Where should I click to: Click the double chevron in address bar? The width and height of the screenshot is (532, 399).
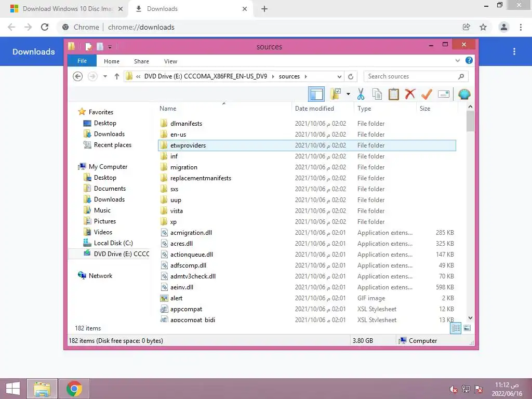tap(138, 76)
